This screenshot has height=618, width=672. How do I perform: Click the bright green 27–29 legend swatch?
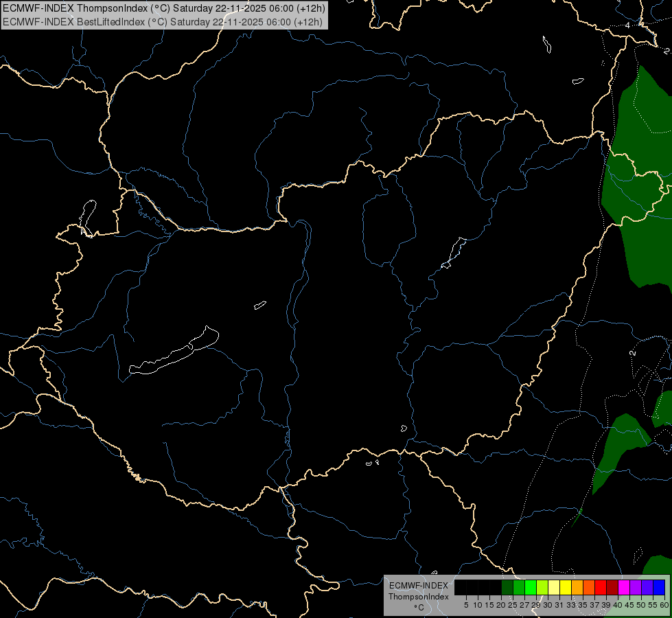531,587
